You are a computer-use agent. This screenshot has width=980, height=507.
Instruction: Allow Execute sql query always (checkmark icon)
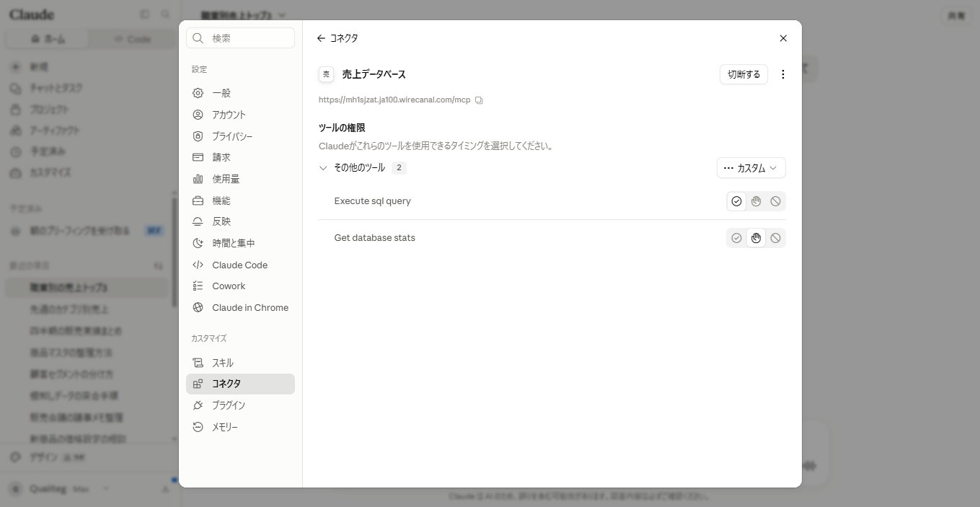point(736,201)
